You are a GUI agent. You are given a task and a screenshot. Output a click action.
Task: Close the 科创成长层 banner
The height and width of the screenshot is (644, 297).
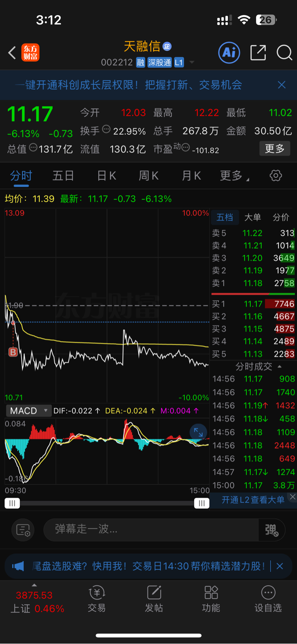coord(282,85)
